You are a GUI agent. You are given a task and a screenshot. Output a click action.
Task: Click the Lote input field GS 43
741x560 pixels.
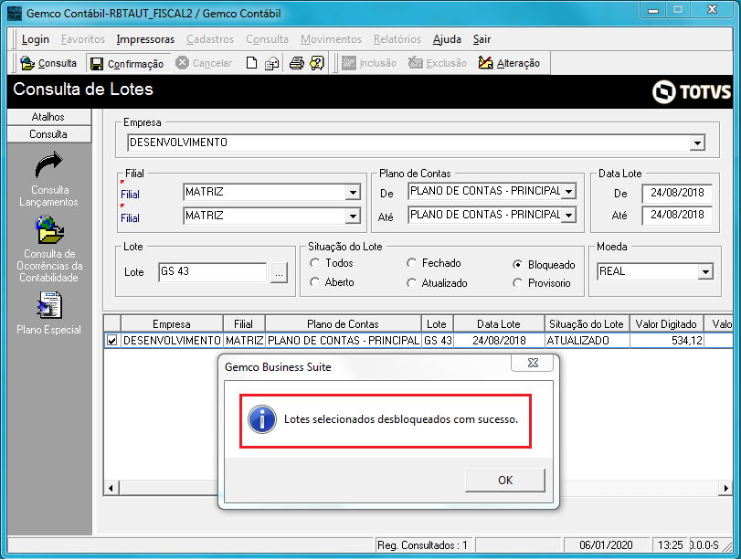coord(213,271)
